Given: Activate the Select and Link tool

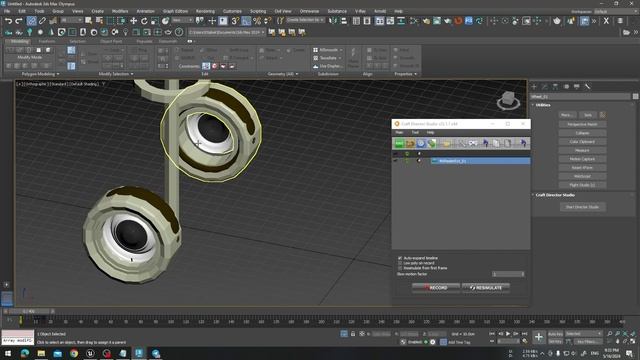Looking at the screenshot, I should (x=31, y=20).
